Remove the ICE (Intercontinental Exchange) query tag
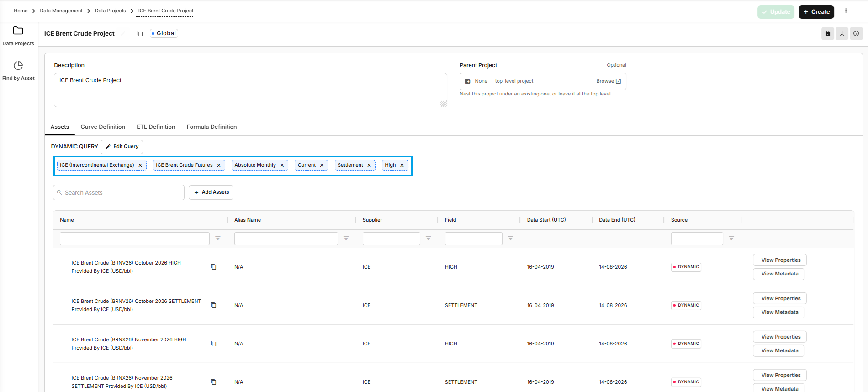 [x=140, y=165]
